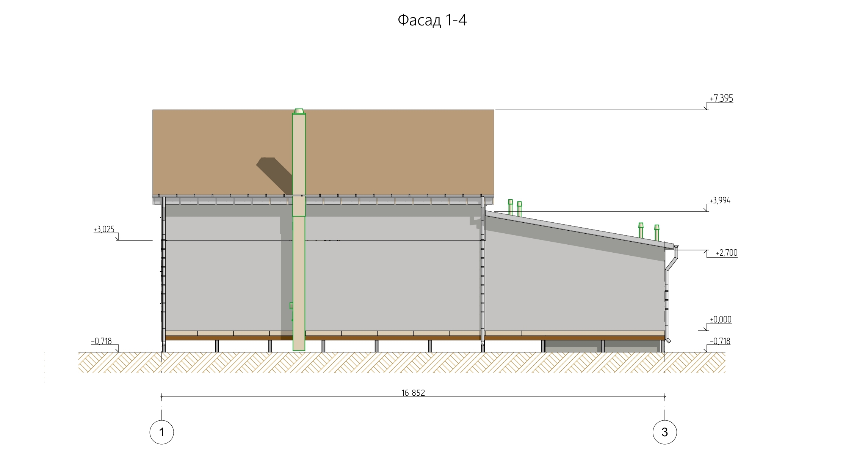Select the +3,025 elevation mark on left

click(104, 230)
